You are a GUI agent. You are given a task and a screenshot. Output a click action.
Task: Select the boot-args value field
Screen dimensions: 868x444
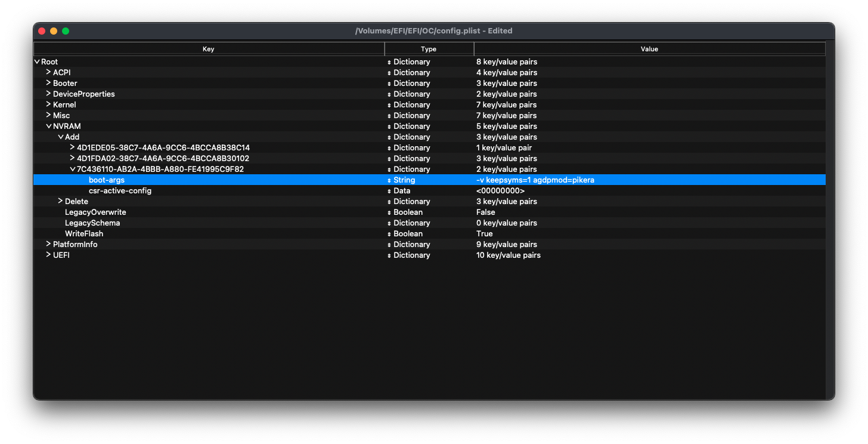[x=535, y=180]
